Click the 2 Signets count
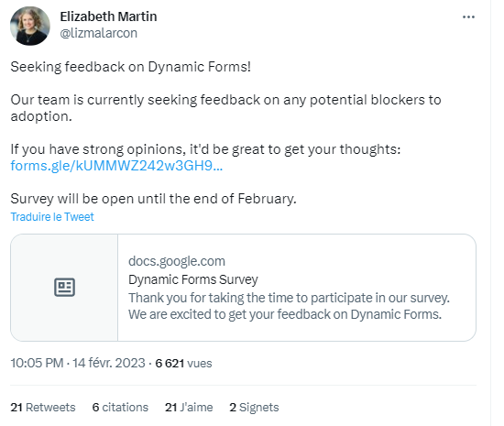 tap(254, 408)
